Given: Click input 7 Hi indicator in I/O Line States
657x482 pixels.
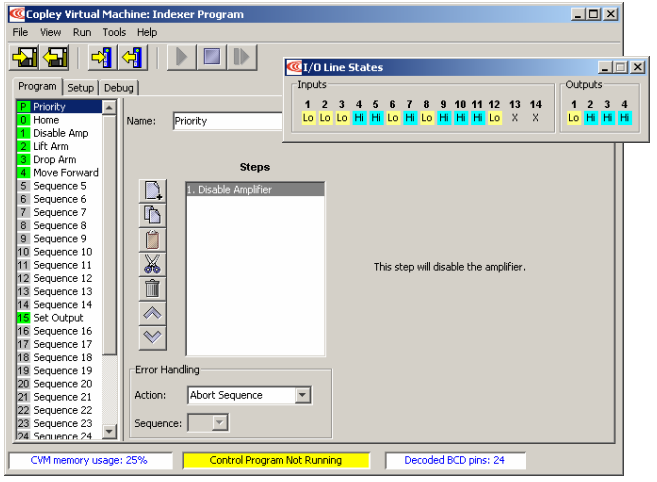Looking at the screenshot, I should [410, 118].
